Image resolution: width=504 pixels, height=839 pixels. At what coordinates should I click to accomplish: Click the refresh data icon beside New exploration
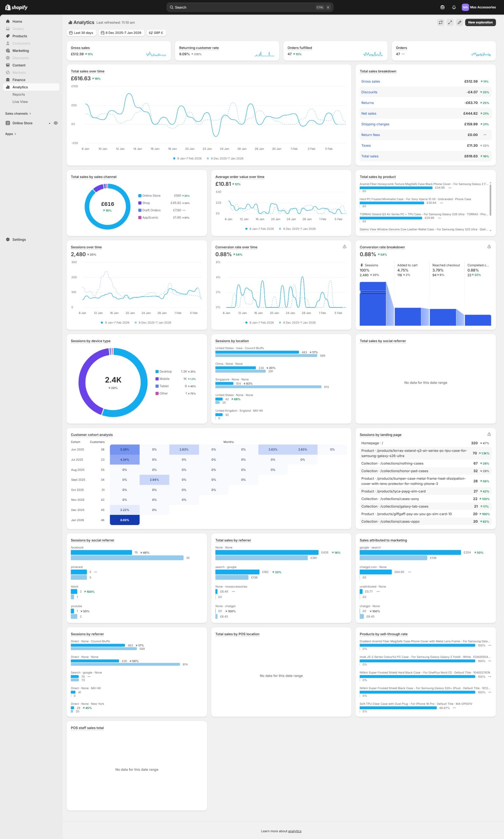coord(440,22)
